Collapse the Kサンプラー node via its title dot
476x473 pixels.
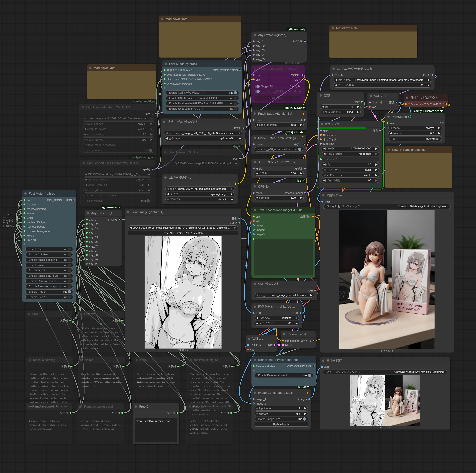tap(322, 124)
